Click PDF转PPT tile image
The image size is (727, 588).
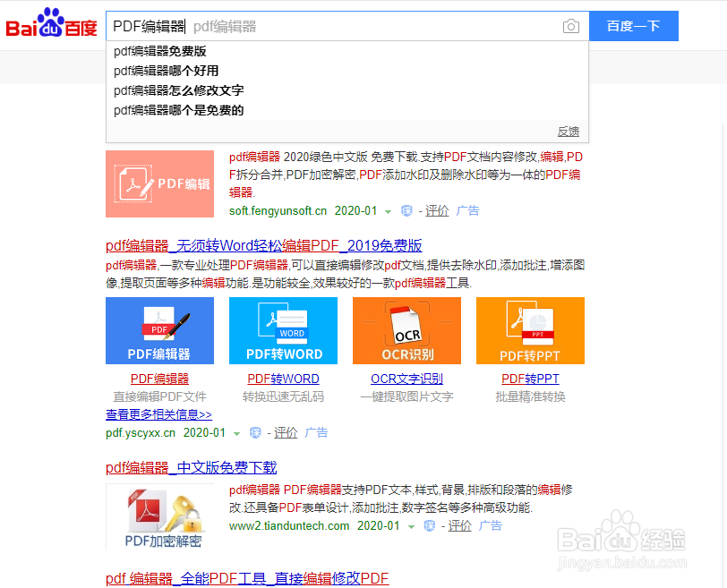[x=530, y=330]
